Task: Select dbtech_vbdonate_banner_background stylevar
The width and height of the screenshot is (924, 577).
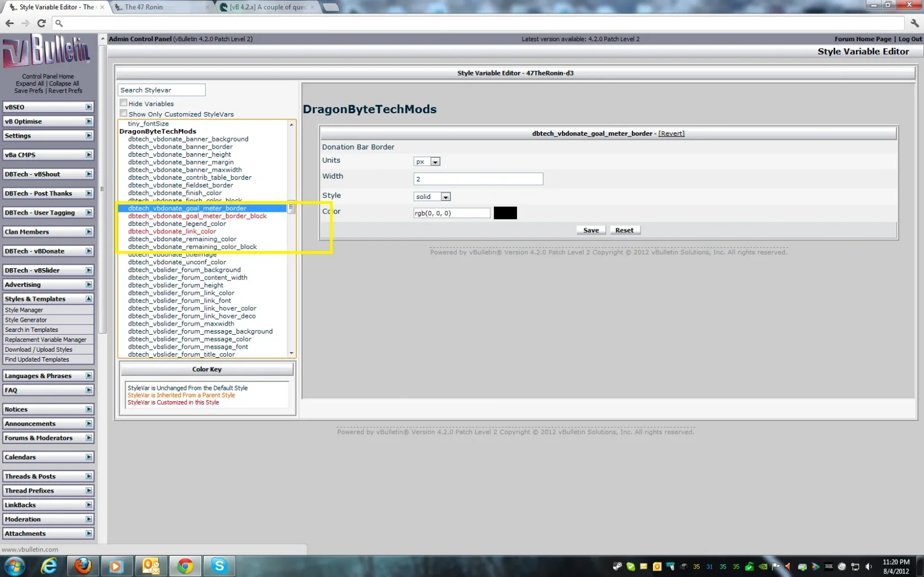Action: click(188, 139)
